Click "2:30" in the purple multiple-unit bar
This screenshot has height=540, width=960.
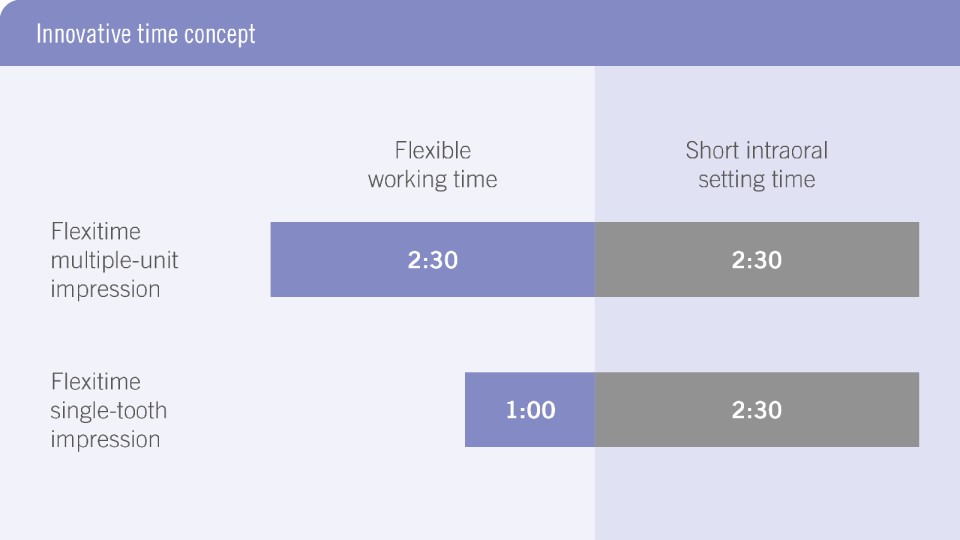tap(432, 260)
